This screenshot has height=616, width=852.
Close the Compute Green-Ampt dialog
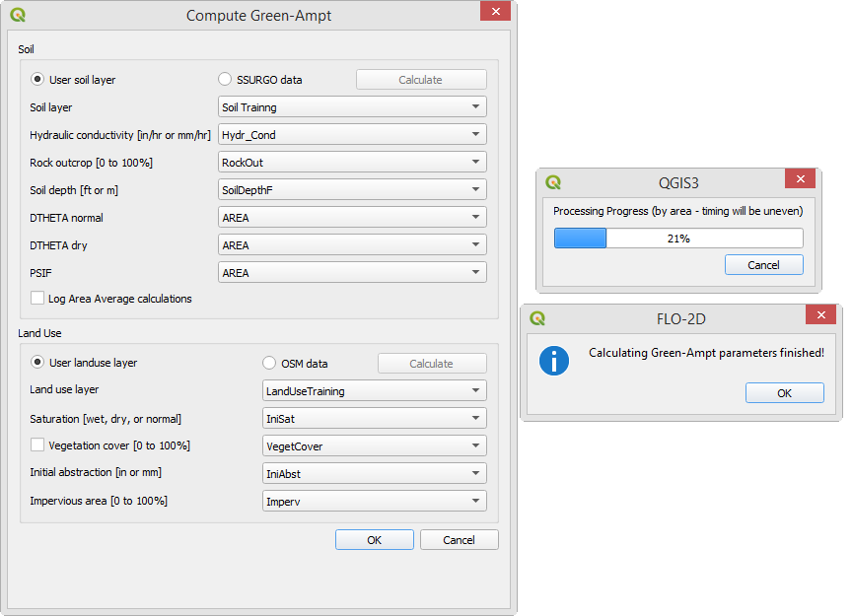click(494, 13)
